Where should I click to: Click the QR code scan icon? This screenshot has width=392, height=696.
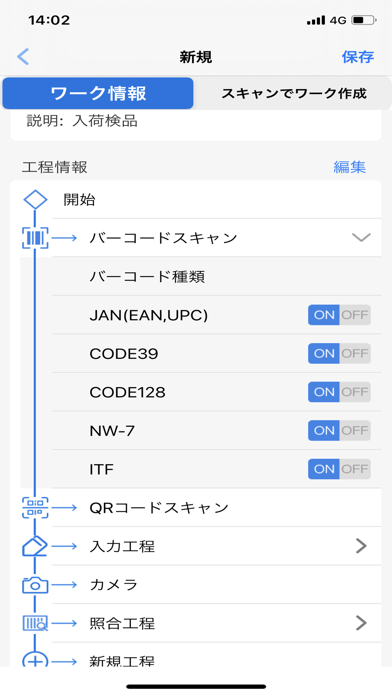pyautogui.click(x=35, y=508)
